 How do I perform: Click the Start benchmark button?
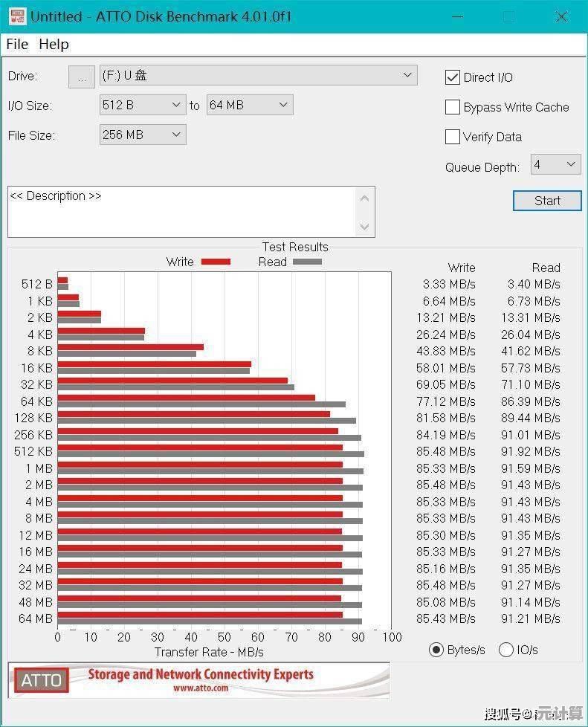click(x=547, y=201)
